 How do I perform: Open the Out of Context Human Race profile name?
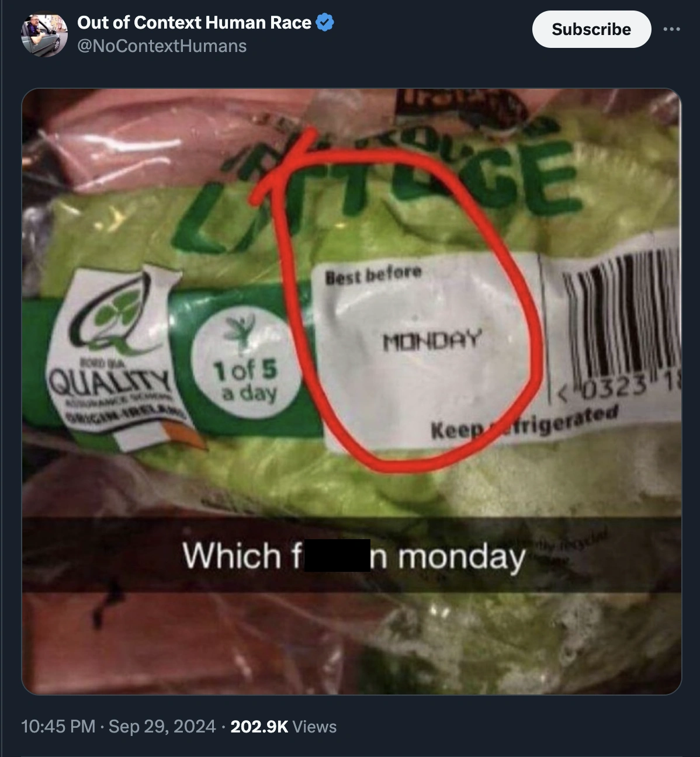pos(194,23)
